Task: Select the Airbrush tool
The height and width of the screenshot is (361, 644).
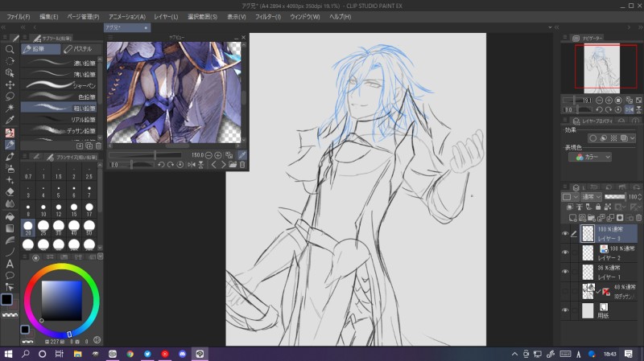Action: pyautogui.click(x=10, y=168)
